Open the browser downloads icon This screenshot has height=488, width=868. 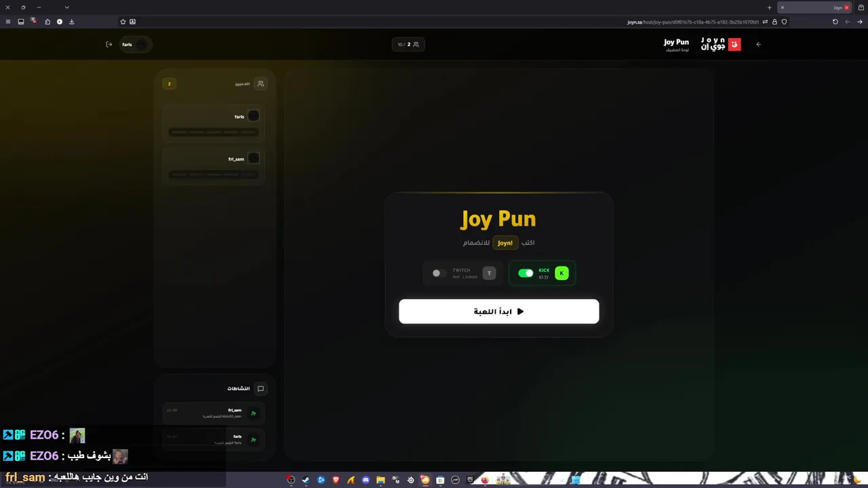(x=71, y=22)
